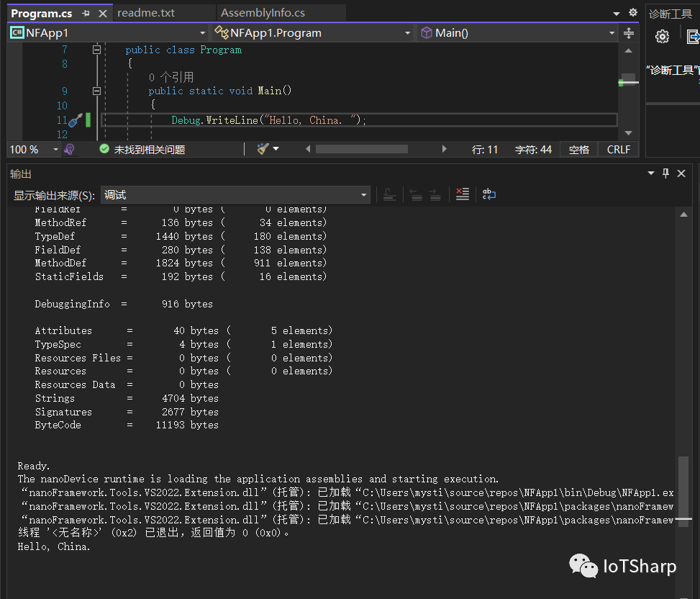
Task: Click the Ready. output line
Action: click(x=34, y=466)
